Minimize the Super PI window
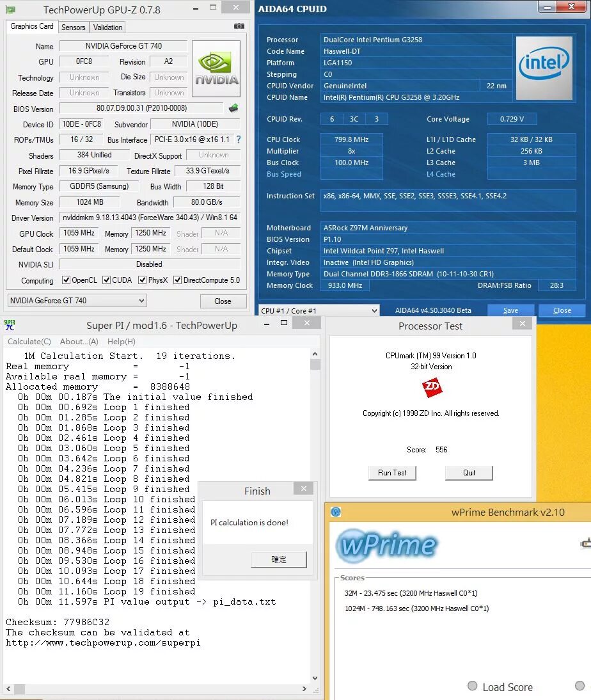 coord(267,324)
